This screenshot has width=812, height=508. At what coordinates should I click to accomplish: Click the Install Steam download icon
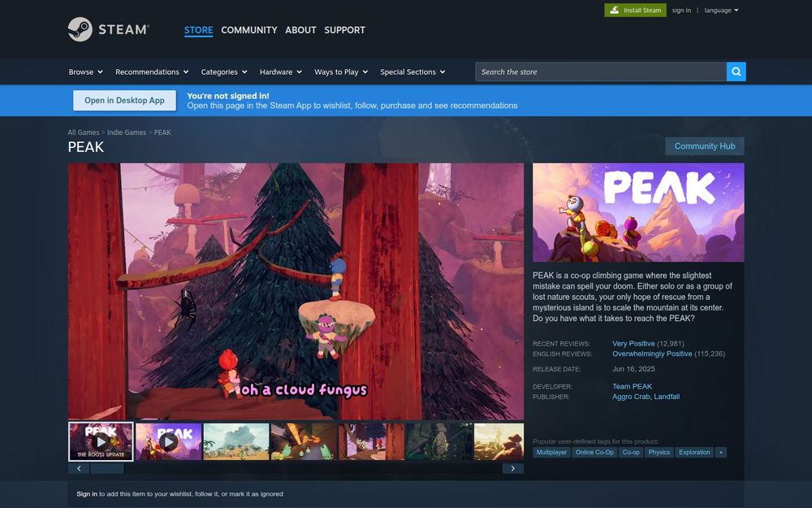614,10
